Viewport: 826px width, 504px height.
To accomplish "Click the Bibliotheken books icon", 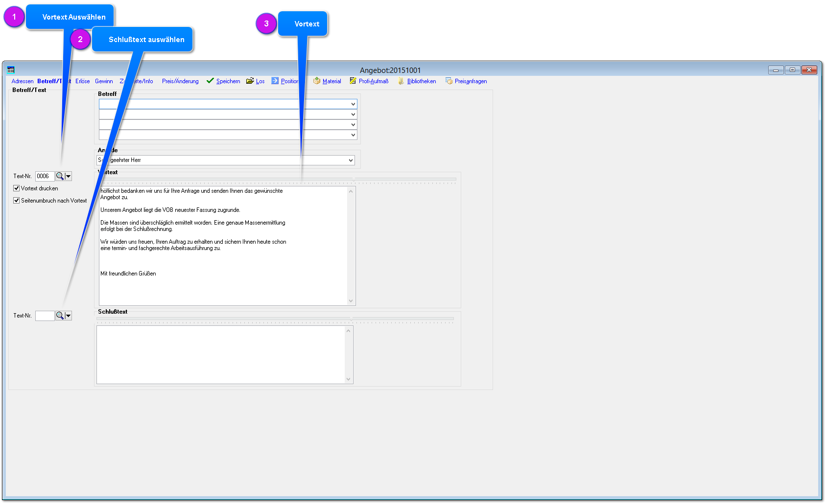I will [x=401, y=81].
